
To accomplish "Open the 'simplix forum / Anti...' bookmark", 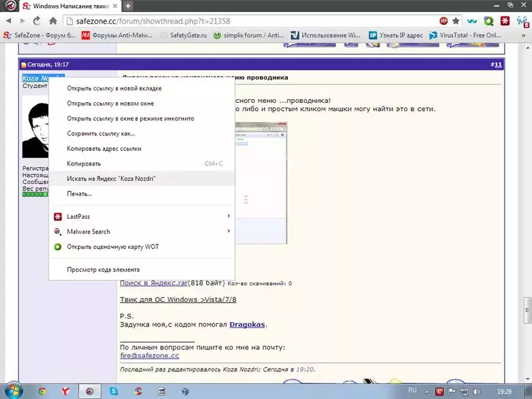I will click(249, 35).
